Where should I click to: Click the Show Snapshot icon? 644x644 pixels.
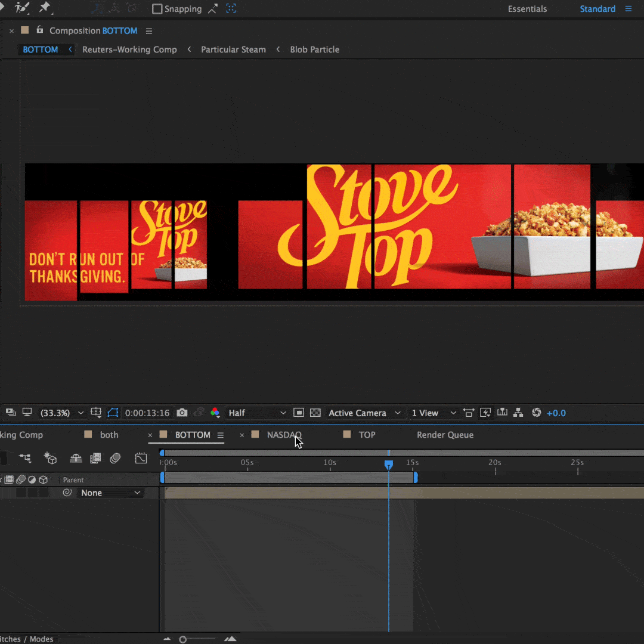(199, 413)
